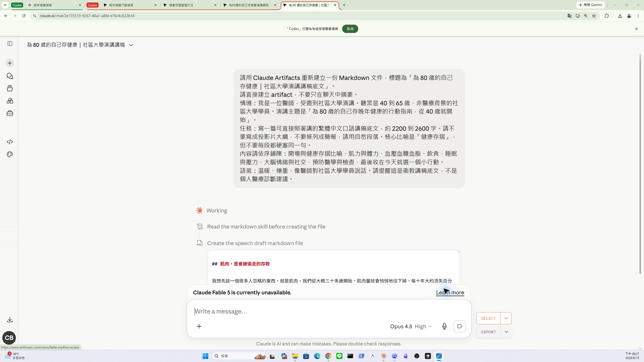Switch to the 為80歲的自己存健康演講講稿 tab

(x=250, y=5)
